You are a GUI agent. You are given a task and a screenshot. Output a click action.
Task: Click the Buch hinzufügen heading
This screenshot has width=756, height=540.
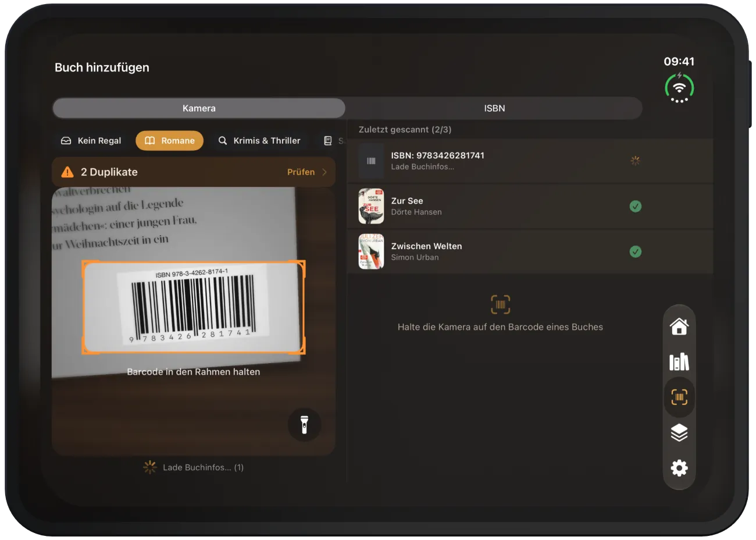pyautogui.click(x=102, y=67)
